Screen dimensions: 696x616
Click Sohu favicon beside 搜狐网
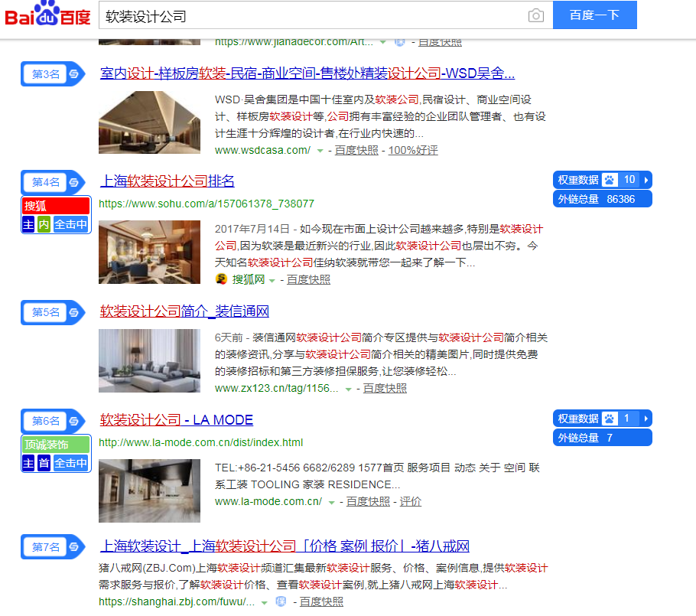(x=221, y=279)
